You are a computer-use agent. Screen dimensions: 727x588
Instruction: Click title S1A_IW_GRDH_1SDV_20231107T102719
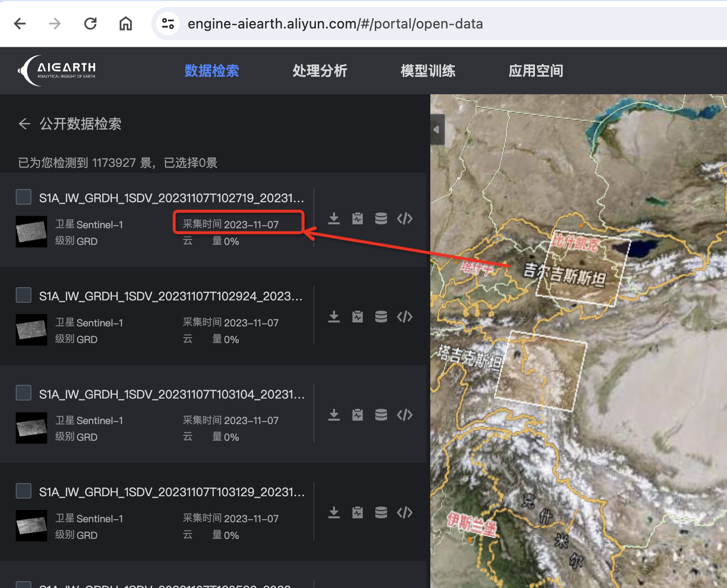point(172,198)
